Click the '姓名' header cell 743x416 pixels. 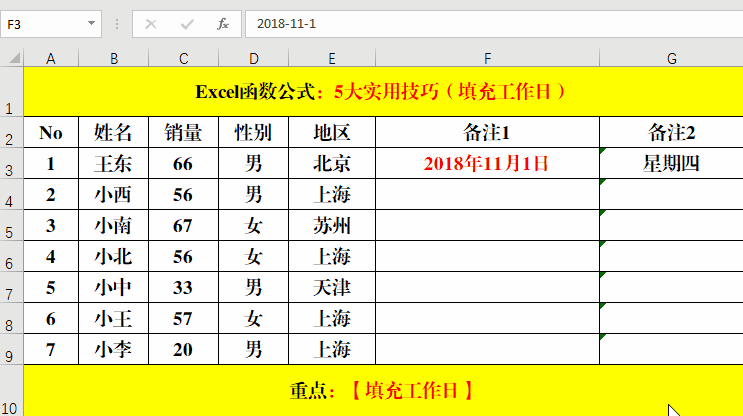click(114, 132)
